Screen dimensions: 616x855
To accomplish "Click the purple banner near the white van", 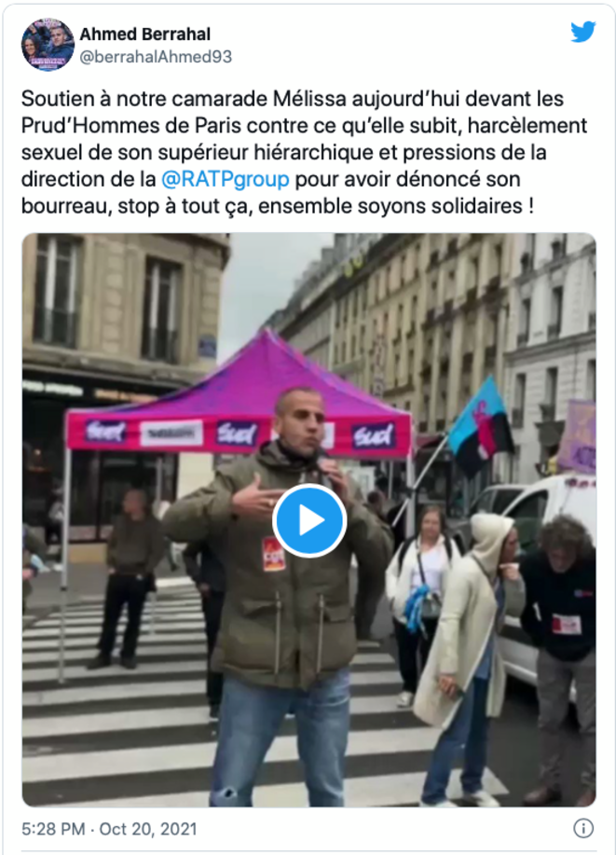I will [577, 436].
